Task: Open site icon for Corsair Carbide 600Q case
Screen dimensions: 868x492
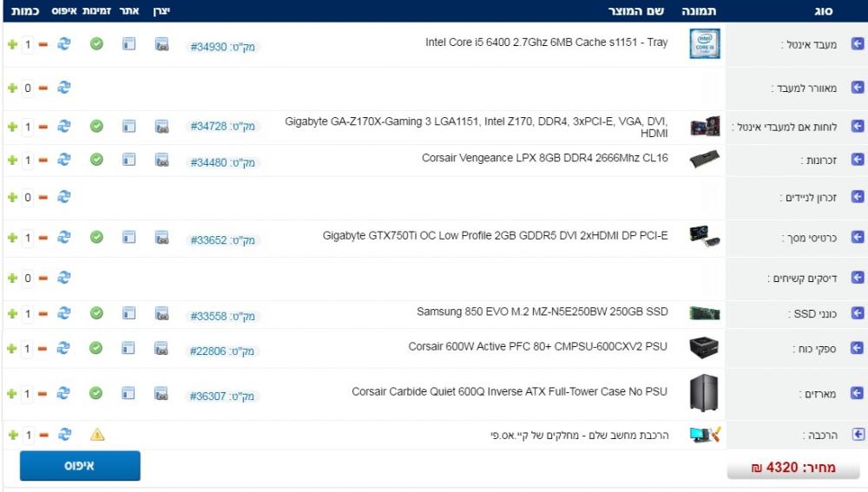Action: coord(128,394)
